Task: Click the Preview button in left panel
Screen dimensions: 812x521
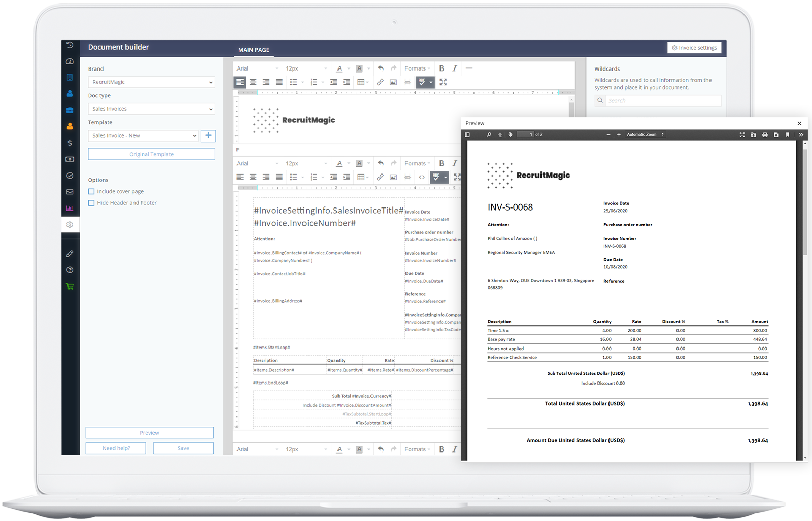Action: pyautogui.click(x=149, y=433)
